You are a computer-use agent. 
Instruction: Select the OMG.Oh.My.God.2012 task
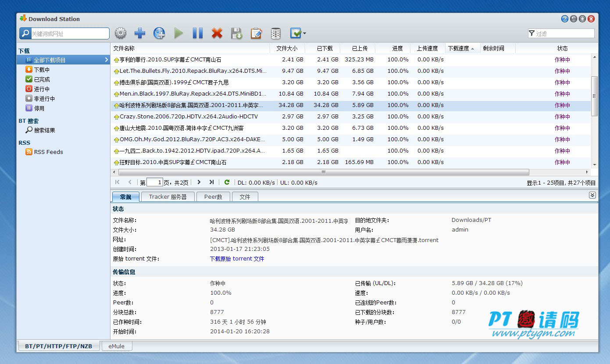tap(351, 139)
